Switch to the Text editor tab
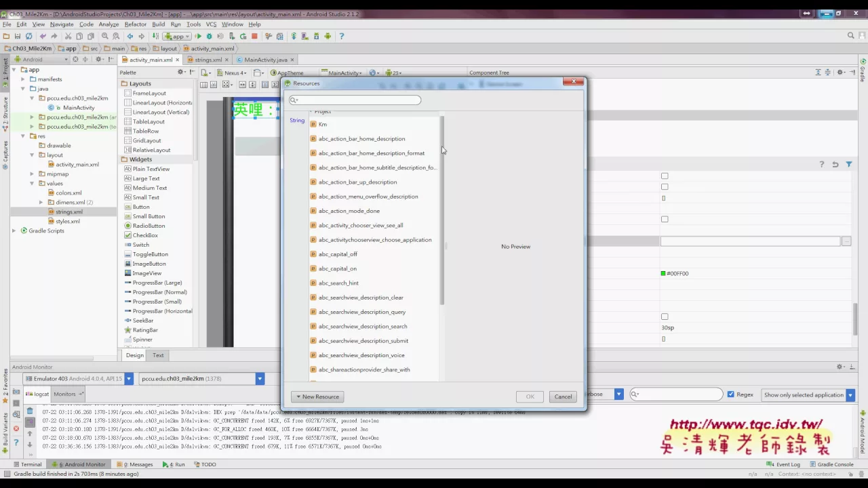The width and height of the screenshot is (868, 488). (158, 355)
